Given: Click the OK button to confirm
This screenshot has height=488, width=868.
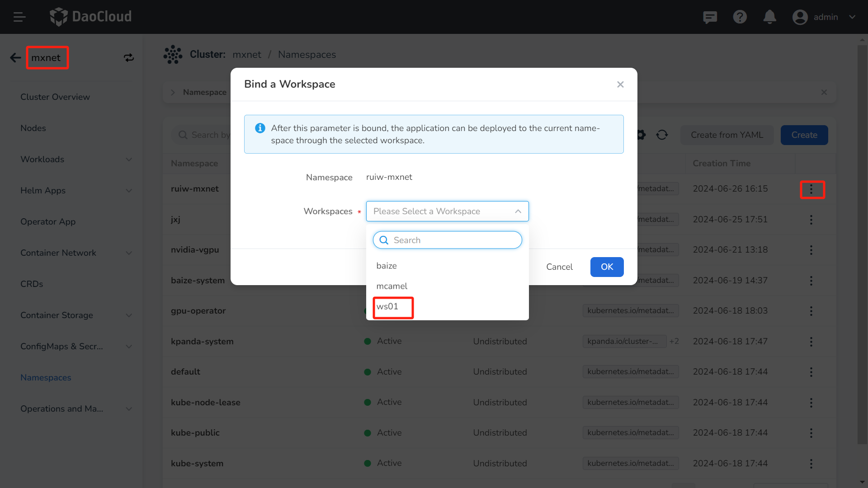Looking at the screenshot, I should pos(606,266).
